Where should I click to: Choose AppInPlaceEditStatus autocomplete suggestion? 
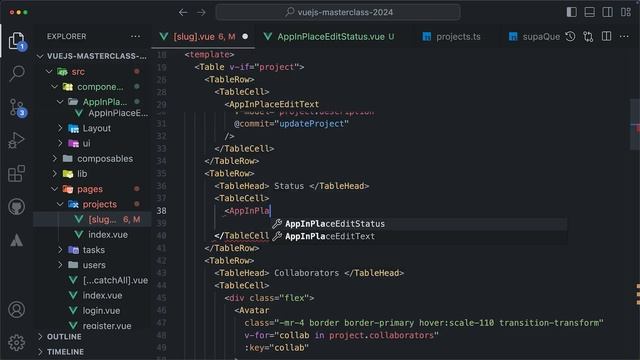(x=419, y=224)
